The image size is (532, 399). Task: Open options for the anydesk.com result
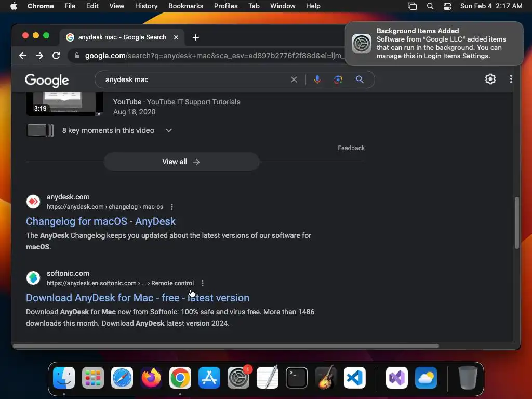pos(172,207)
